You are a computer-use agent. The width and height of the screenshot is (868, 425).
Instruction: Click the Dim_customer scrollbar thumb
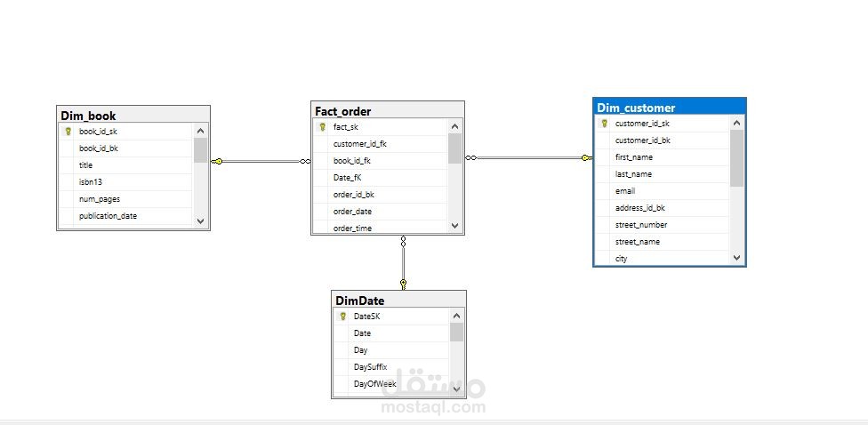pyautogui.click(x=736, y=158)
